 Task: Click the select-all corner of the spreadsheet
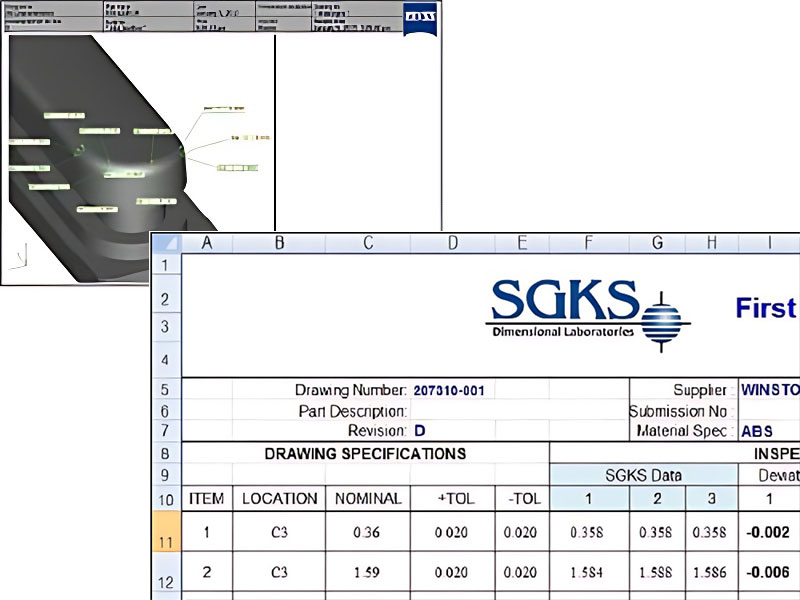pyautogui.click(x=165, y=243)
